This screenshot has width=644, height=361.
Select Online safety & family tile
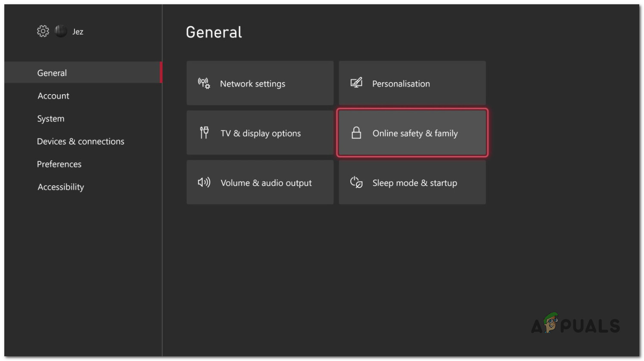[x=412, y=133]
